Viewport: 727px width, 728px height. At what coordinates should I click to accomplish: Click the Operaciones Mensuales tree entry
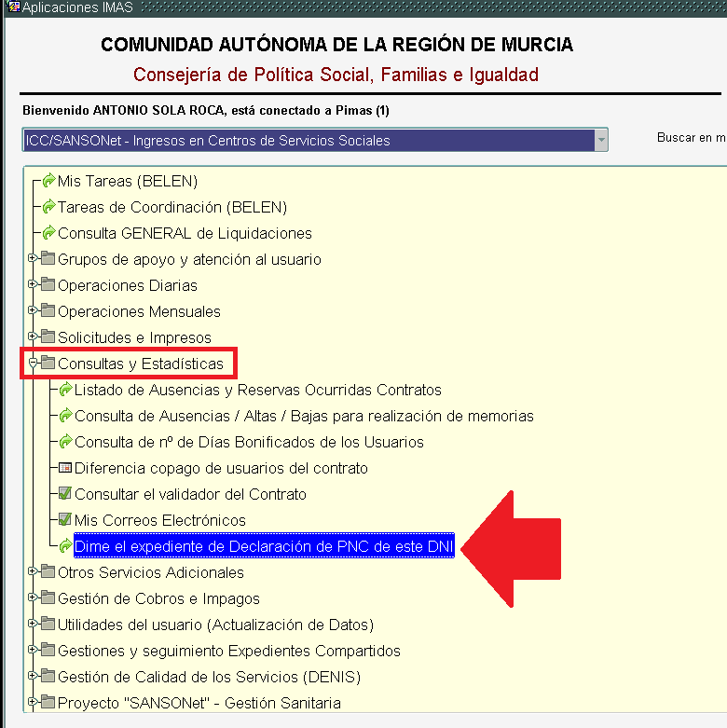[139, 311]
